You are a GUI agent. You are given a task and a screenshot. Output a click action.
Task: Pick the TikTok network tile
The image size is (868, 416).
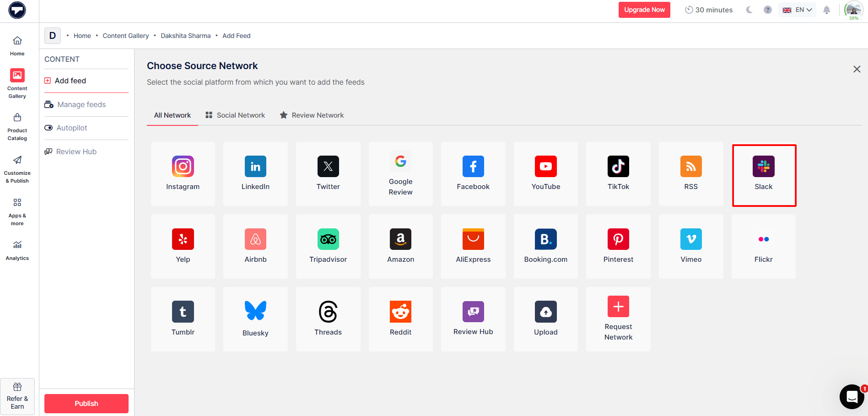pos(618,174)
